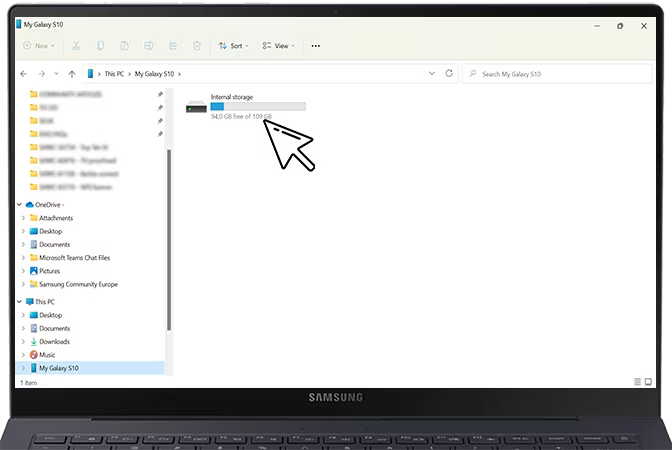Click the Pictures folder icon under OneDrive
This screenshot has height=450, width=672.
(33, 271)
